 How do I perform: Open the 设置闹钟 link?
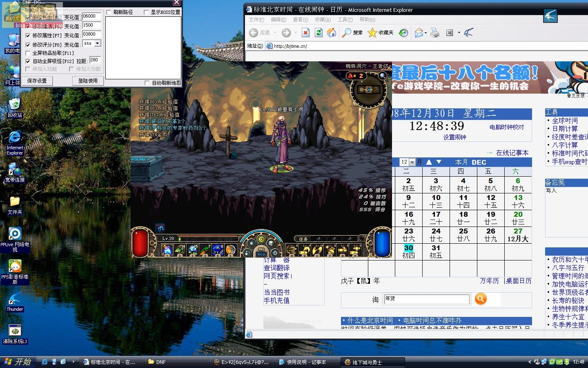[454, 137]
